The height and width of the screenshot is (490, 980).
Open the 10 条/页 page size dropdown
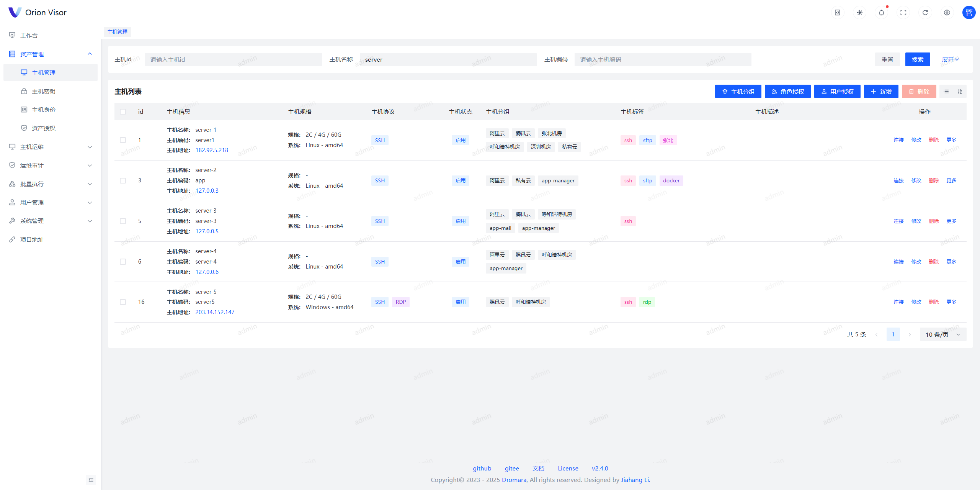942,334
